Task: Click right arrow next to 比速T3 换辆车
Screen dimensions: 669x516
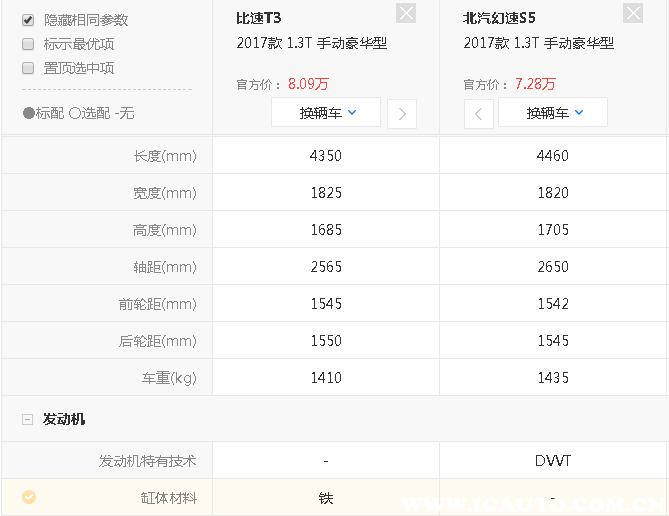Action: (x=402, y=113)
